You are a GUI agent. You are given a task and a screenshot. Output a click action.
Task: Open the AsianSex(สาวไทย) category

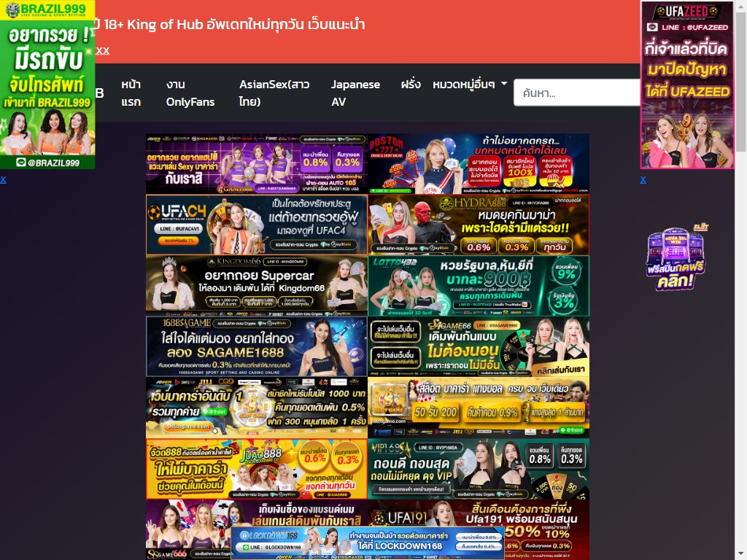[x=274, y=93]
